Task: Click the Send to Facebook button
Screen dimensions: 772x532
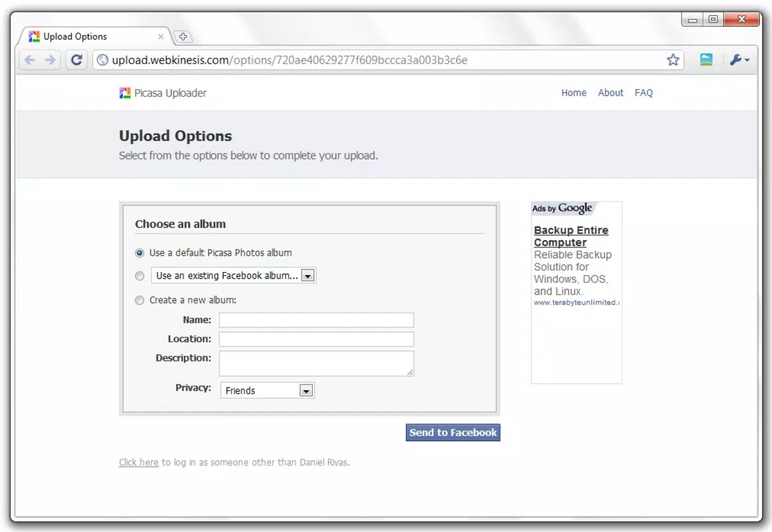Action: point(453,433)
